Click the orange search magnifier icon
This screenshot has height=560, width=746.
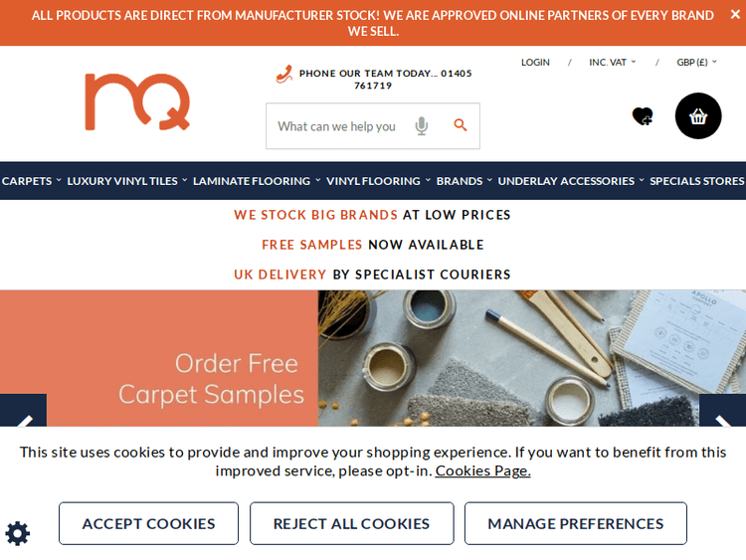tap(461, 125)
